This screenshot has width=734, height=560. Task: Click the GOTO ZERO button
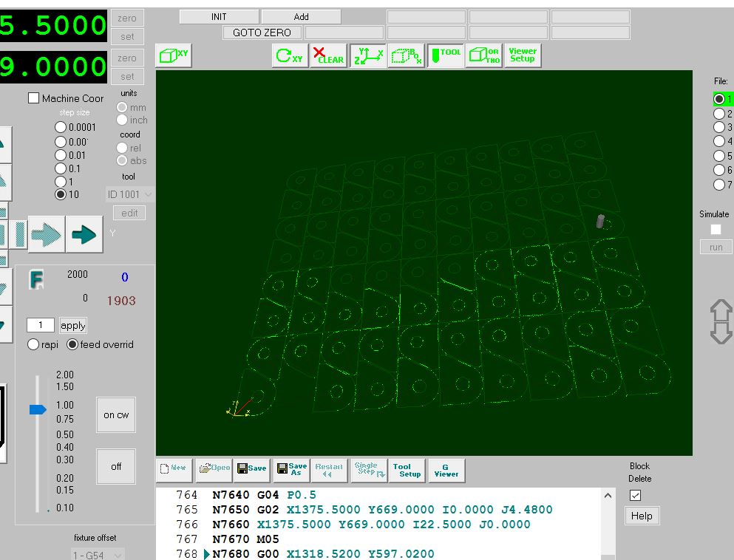point(262,33)
